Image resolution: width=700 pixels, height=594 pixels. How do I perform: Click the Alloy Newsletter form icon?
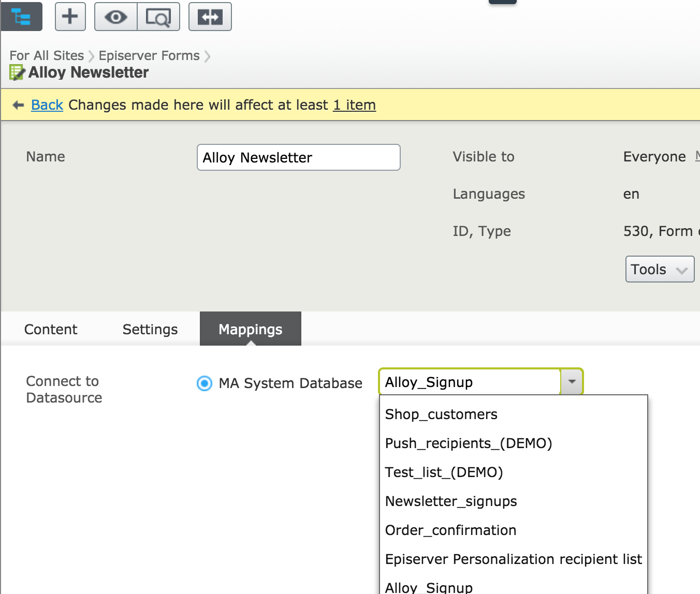(17, 72)
